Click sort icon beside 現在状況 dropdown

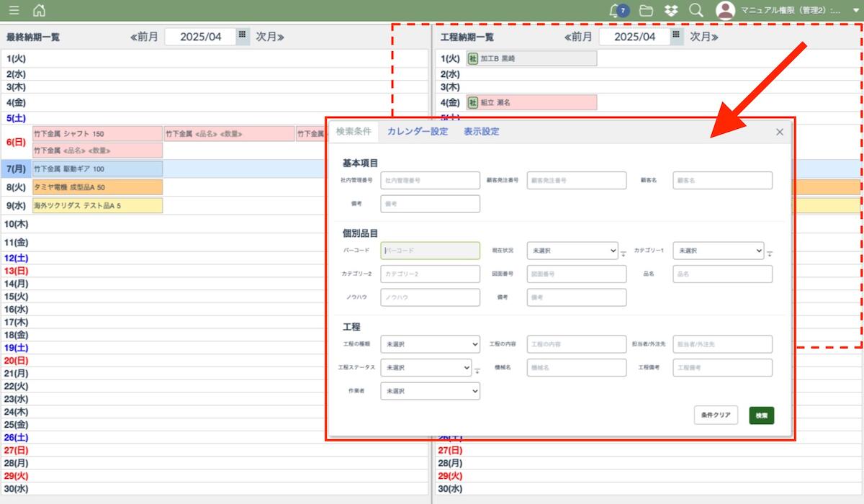[x=624, y=253]
